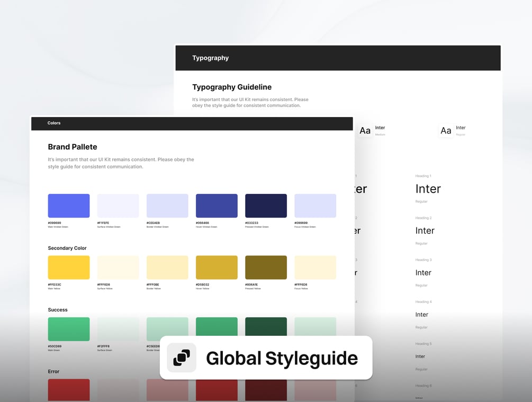Click the #F1FEFE hex code text
The width and height of the screenshot is (532, 402).
coord(103,223)
